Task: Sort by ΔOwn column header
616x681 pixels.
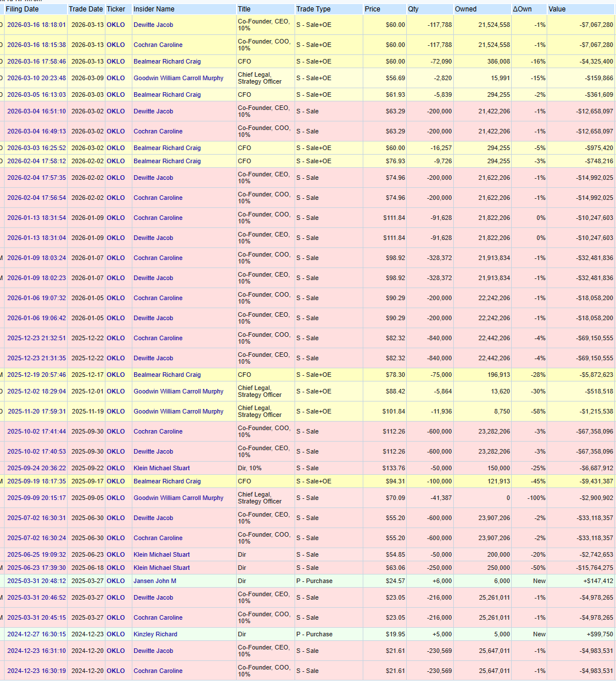Action: click(x=522, y=9)
